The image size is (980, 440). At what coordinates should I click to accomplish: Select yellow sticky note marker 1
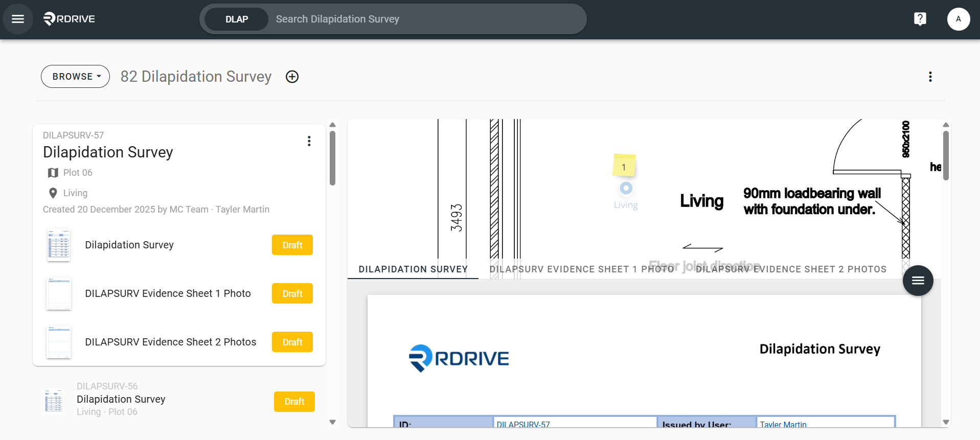(624, 166)
